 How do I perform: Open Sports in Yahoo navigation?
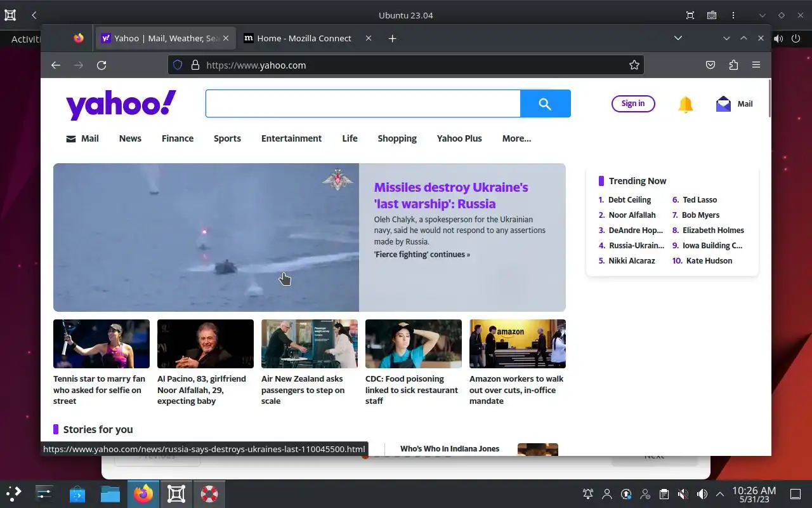click(227, 138)
